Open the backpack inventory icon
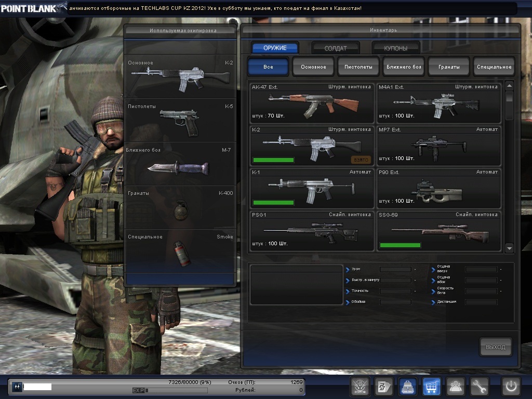Screen dimensions: 532x399 (x=407, y=387)
